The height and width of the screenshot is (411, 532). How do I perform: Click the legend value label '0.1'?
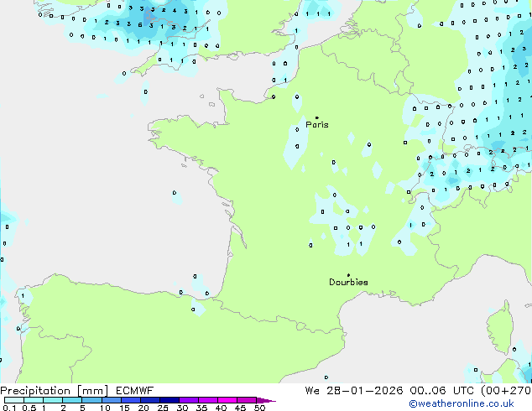pyautogui.click(x=9, y=408)
